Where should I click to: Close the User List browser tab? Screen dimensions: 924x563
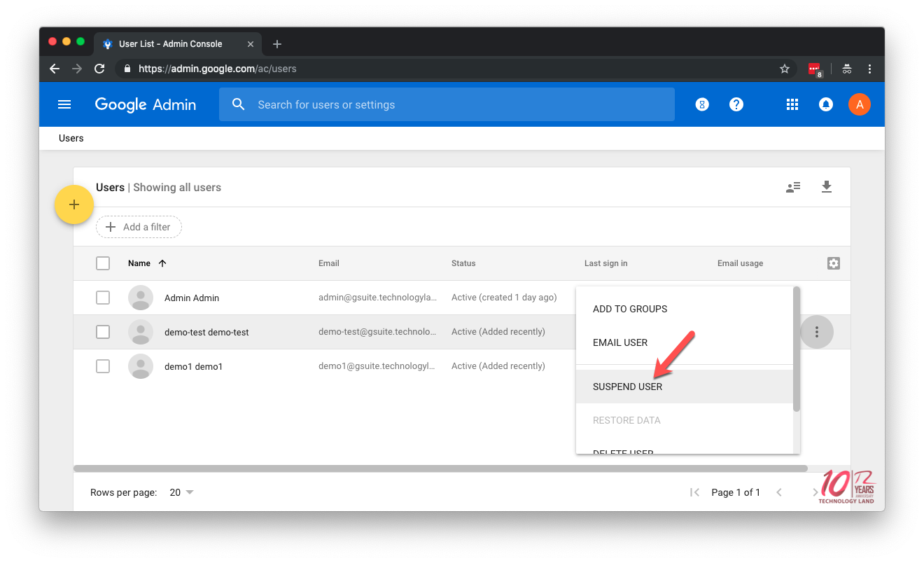tap(251, 43)
